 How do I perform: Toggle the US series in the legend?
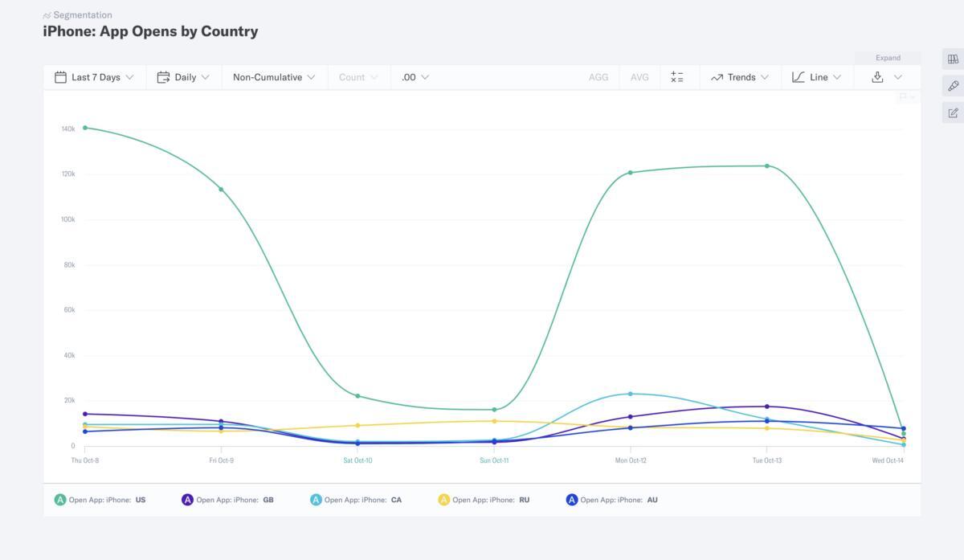(x=100, y=500)
